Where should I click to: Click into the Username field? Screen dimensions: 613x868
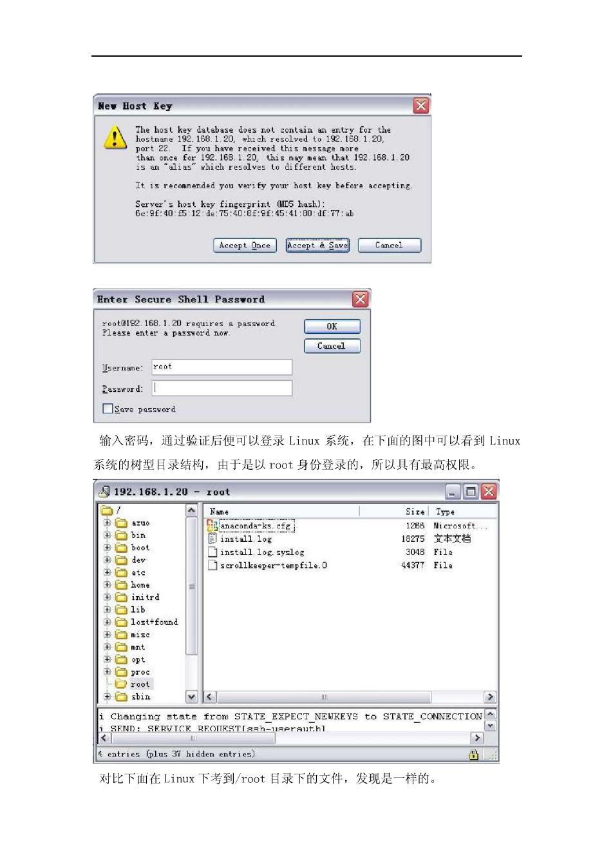pyautogui.click(x=222, y=367)
